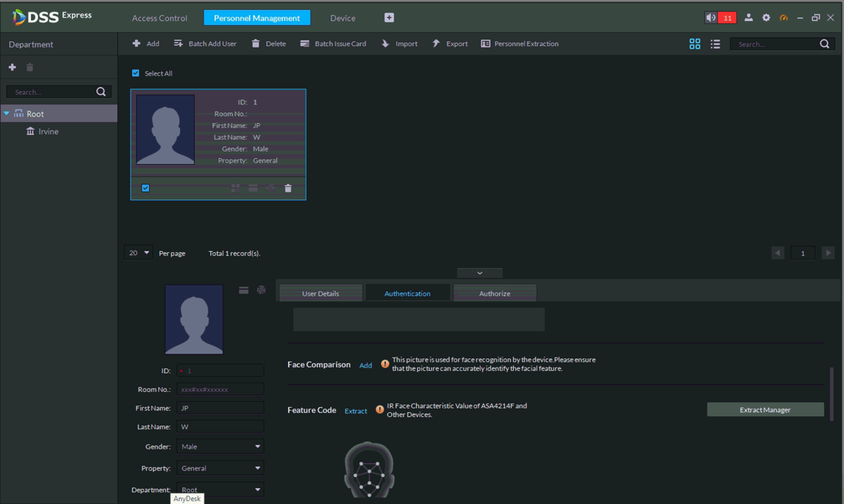
Task: Open the Department dropdown showing Root
Action: [x=220, y=490]
